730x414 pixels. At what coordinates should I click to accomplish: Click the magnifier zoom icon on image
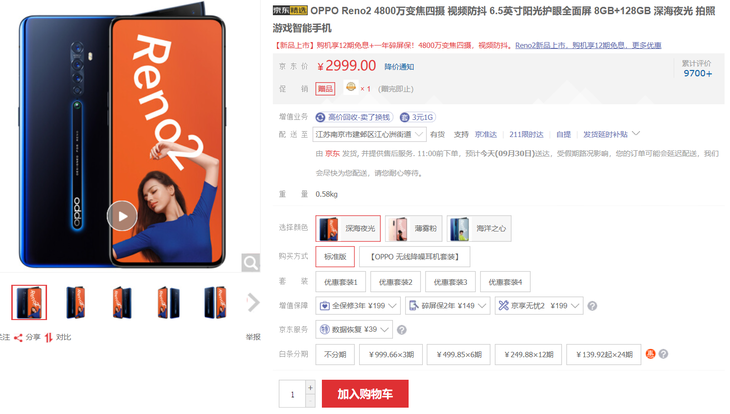pyautogui.click(x=250, y=263)
